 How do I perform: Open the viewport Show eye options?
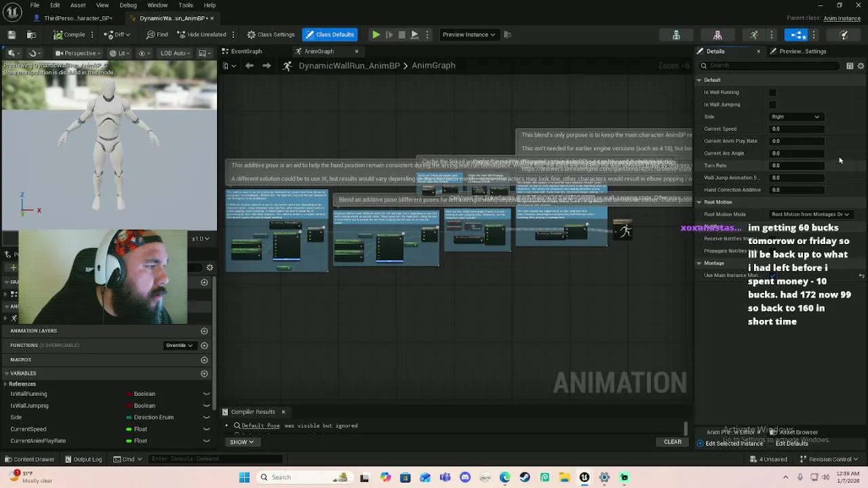coord(144,53)
